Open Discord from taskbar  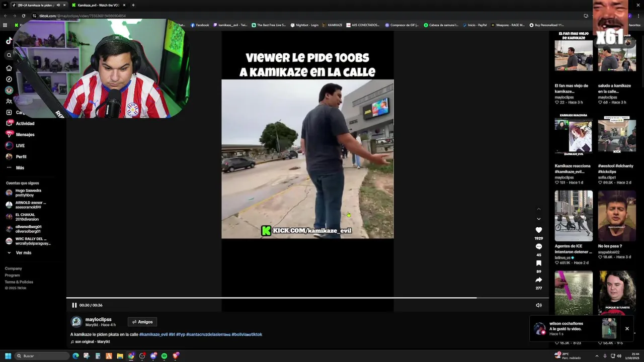pos(153,356)
